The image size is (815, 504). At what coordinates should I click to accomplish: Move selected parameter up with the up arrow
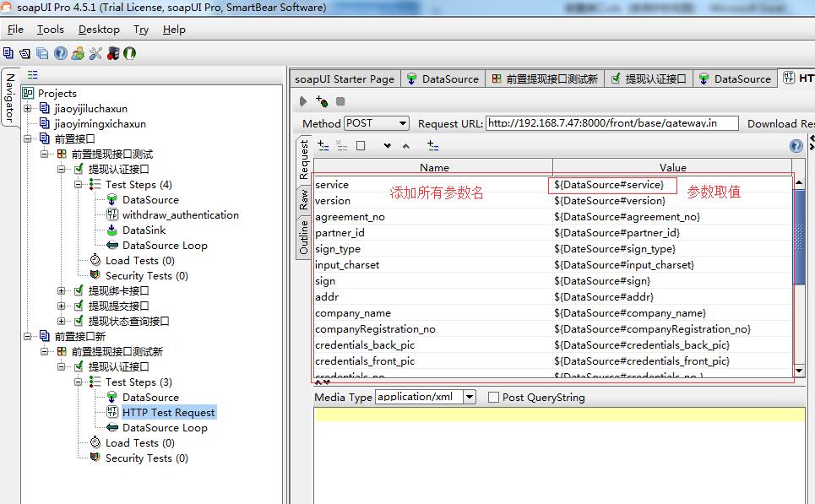pos(405,146)
